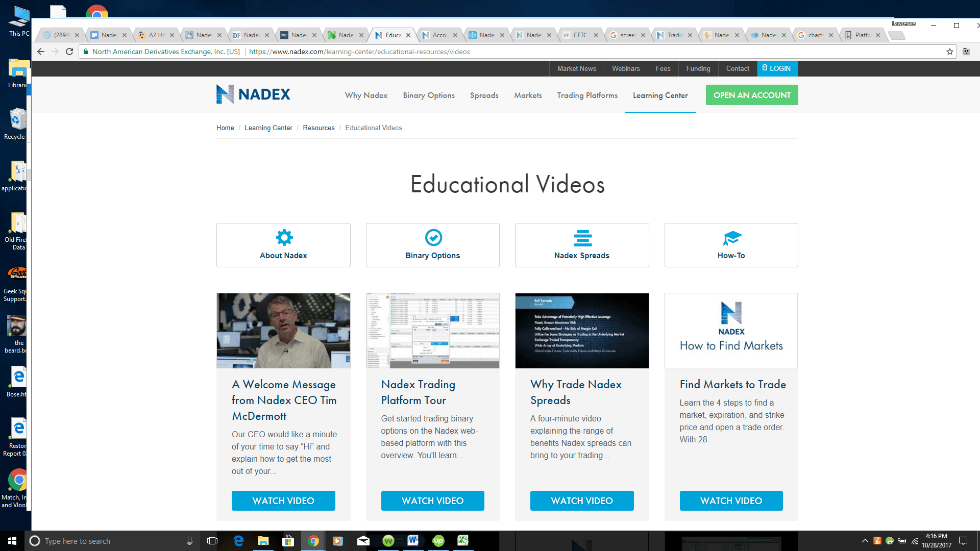This screenshot has height=551, width=980.
Task: Watch video for Why Trade Nadex Spreads
Action: point(582,501)
